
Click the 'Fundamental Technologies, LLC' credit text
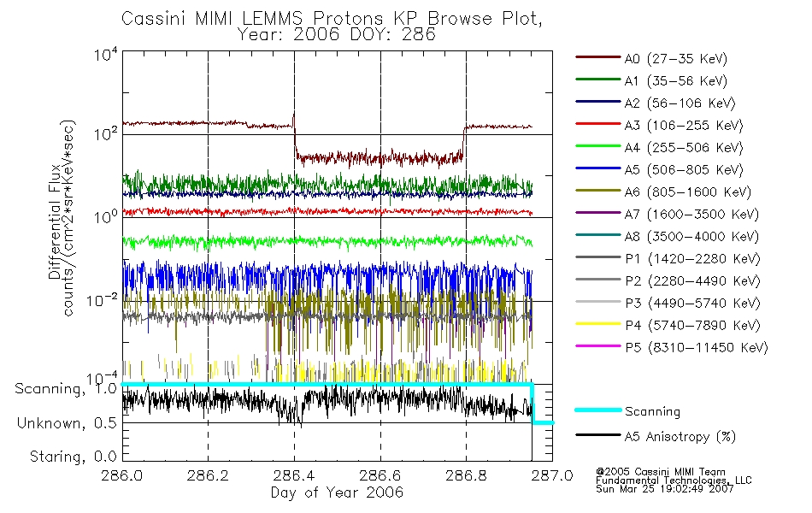(674, 481)
